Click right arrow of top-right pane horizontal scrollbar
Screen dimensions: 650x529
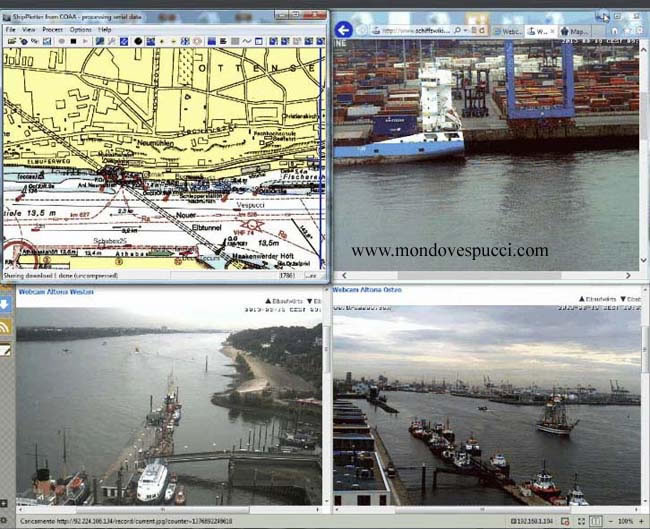click(x=628, y=275)
